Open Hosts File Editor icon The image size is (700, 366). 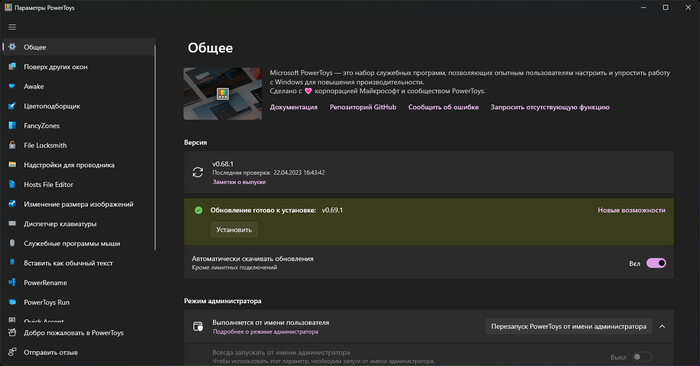point(12,184)
